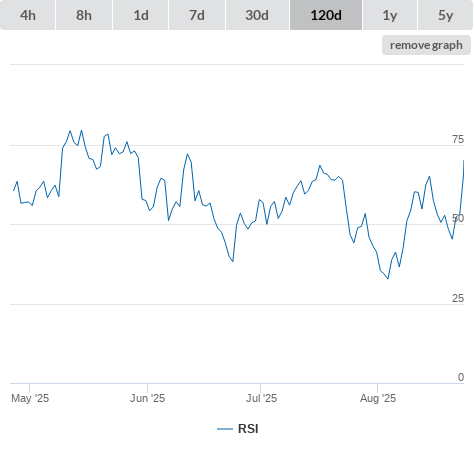Screen dimensions: 474x455
Task: Click the blue RSI legend line marker
Action: pos(225,429)
